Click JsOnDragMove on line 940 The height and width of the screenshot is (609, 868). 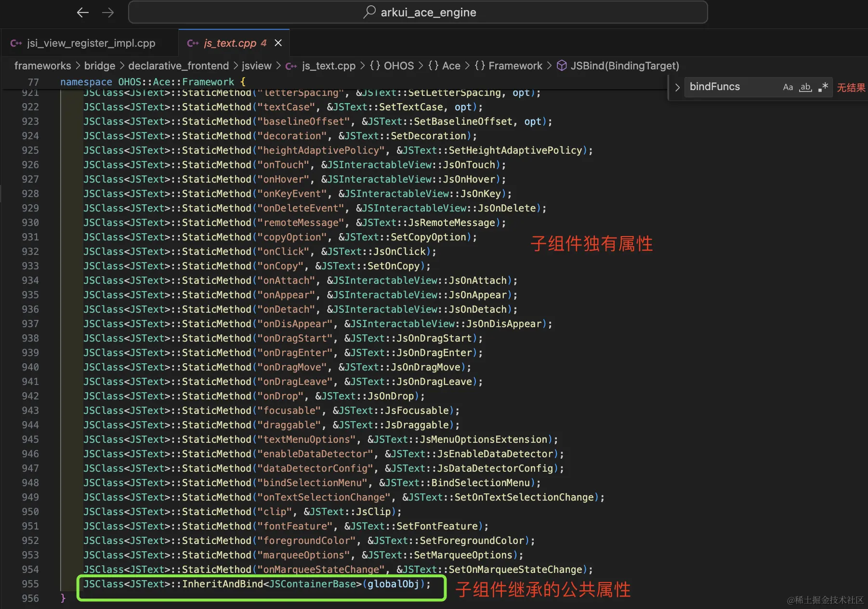tap(425, 367)
